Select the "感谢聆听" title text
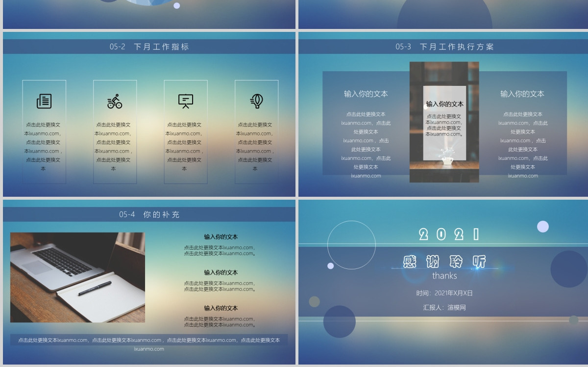The height and width of the screenshot is (367, 588). 444,262
